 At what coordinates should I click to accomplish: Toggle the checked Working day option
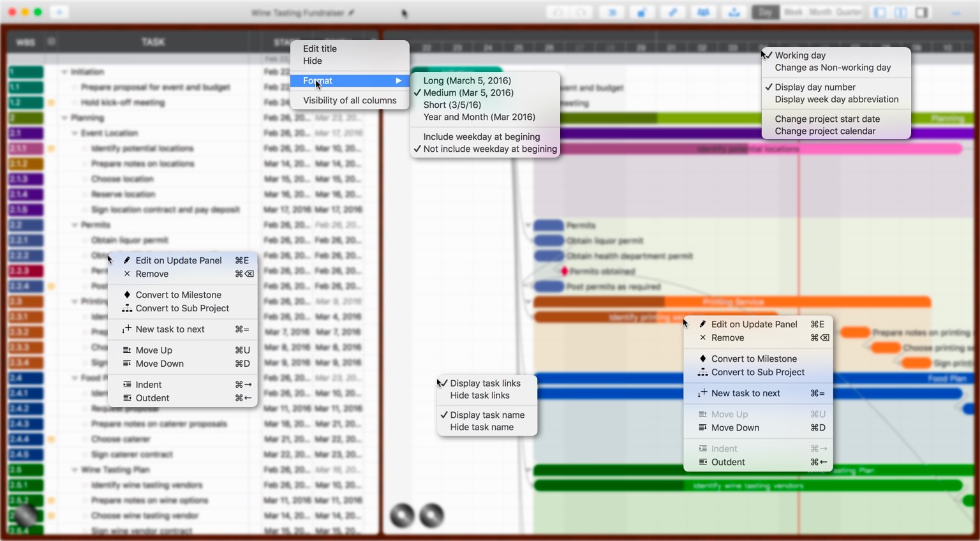point(800,56)
